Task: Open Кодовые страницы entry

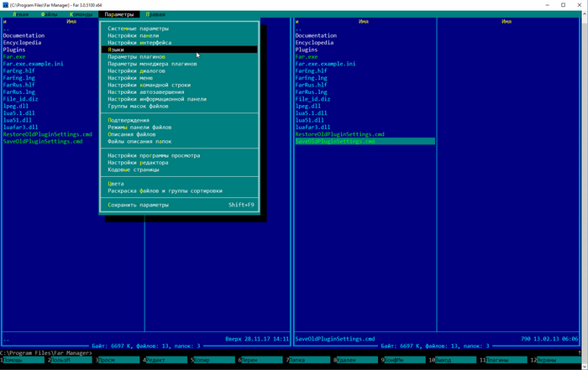Action: coord(133,169)
